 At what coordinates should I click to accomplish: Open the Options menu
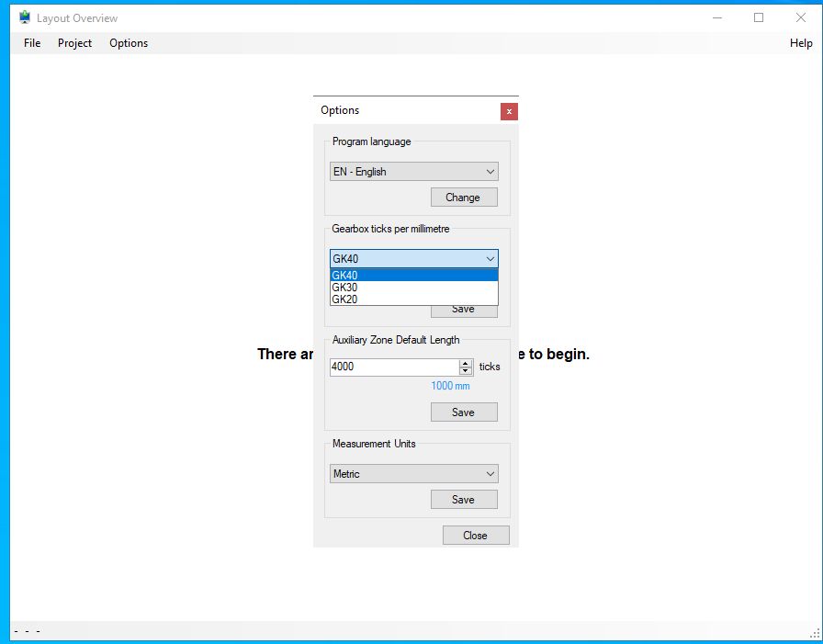[x=129, y=43]
